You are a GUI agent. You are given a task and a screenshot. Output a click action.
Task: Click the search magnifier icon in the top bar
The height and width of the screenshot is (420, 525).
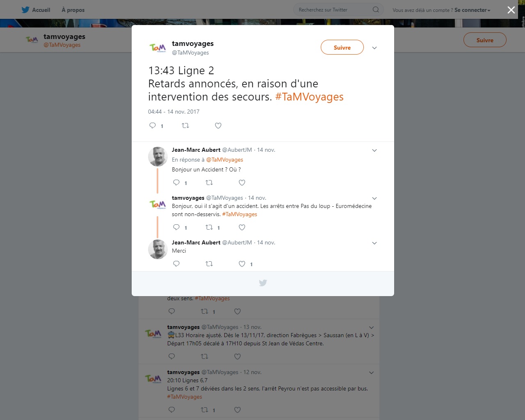[376, 9]
